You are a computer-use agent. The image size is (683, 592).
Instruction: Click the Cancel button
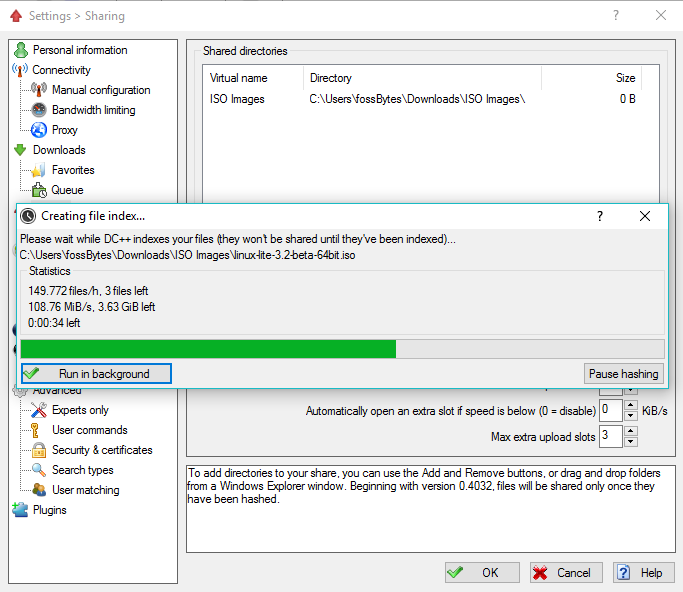(566, 572)
